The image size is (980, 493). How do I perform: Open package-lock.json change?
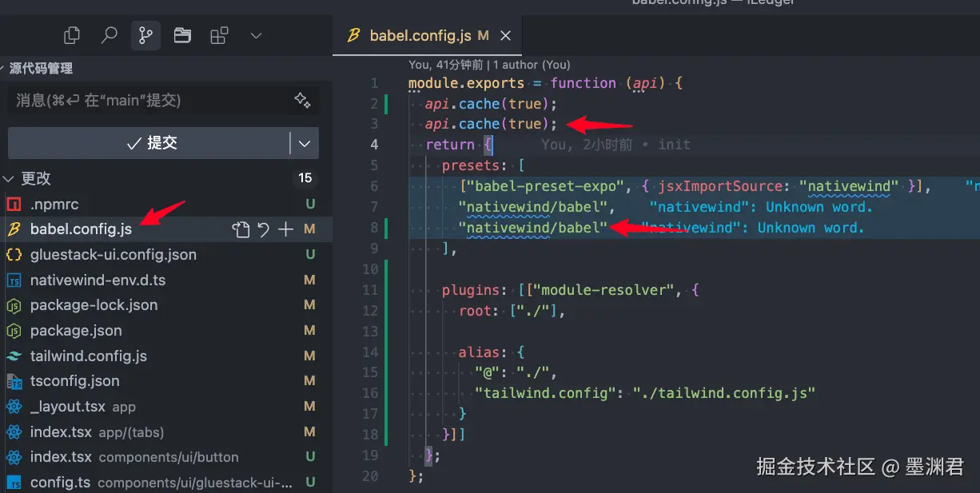click(x=94, y=305)
